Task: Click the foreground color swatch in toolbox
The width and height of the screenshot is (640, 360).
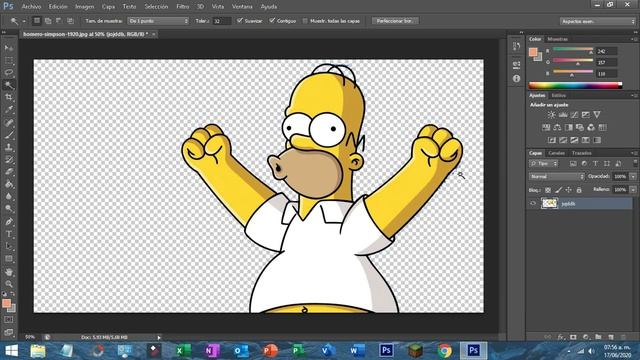Action: (x=6, y=303)
